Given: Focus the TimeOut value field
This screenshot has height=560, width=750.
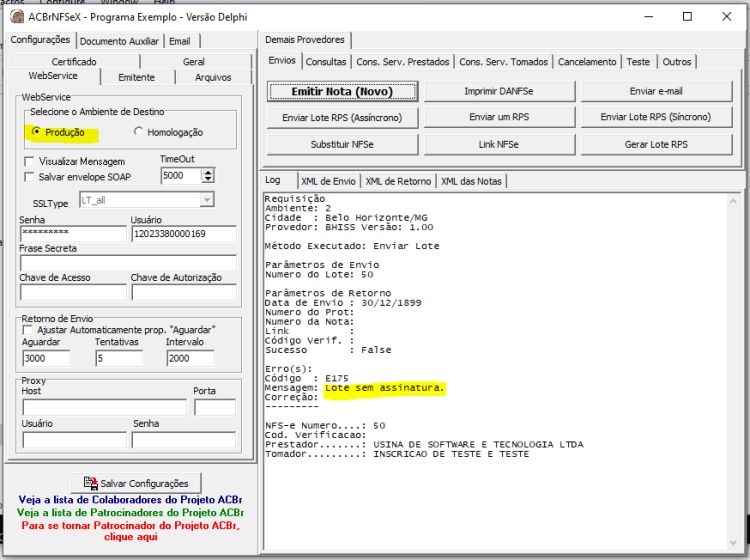Looking at the screenshot, I should (x=181, y=176).
